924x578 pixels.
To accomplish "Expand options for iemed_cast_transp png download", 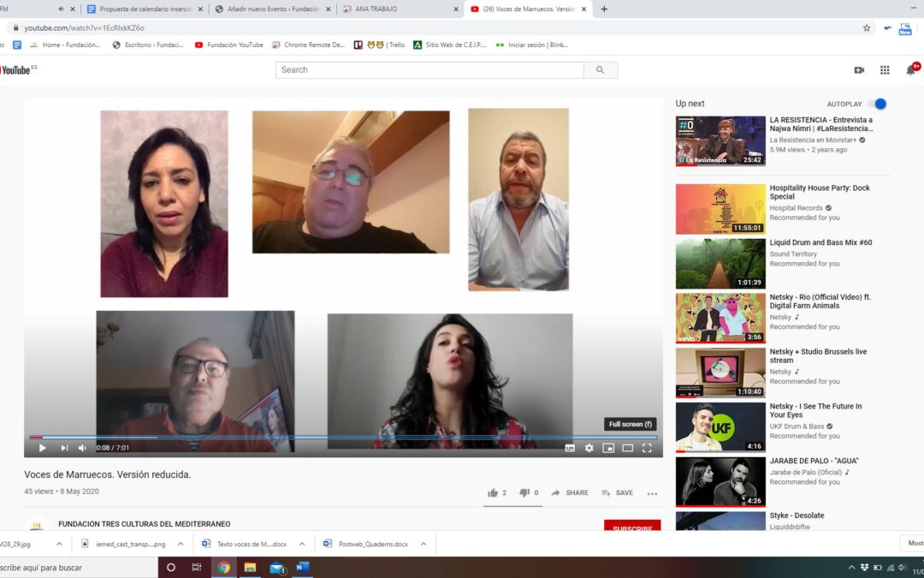I will (181, 544).
